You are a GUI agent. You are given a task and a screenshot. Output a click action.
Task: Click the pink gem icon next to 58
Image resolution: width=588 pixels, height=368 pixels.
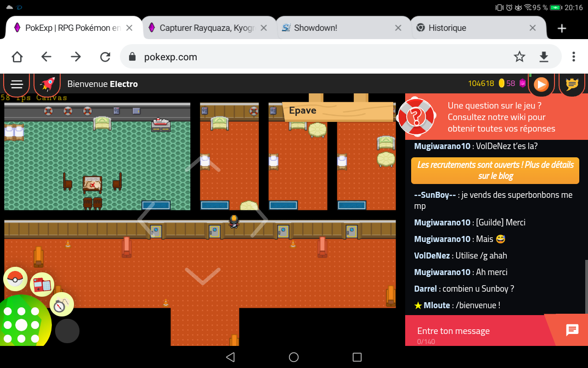click(522, 83)
